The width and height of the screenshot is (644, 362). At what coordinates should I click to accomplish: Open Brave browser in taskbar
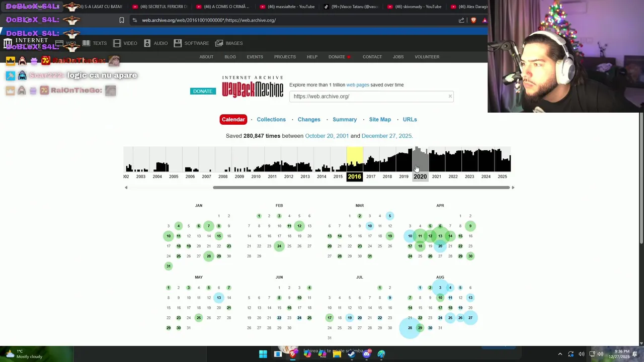click(293, 354)
